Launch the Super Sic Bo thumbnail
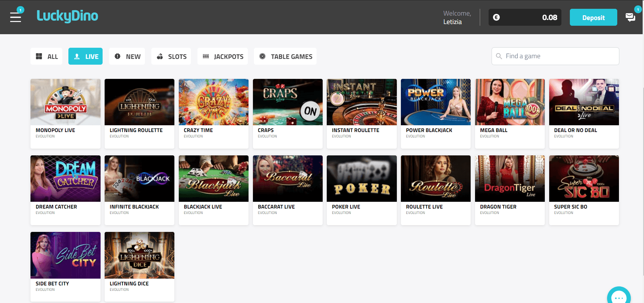644x303 pixels. 584,179
